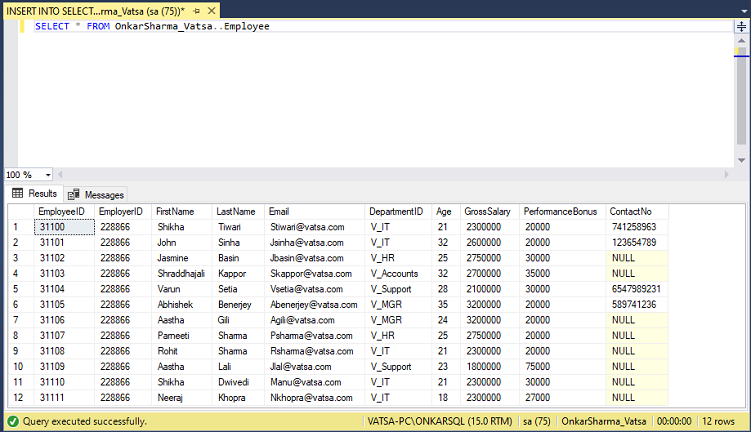Click the Messages tab icon
The width and height of the screenshot is (751, 432).
(x=74, y=194)
